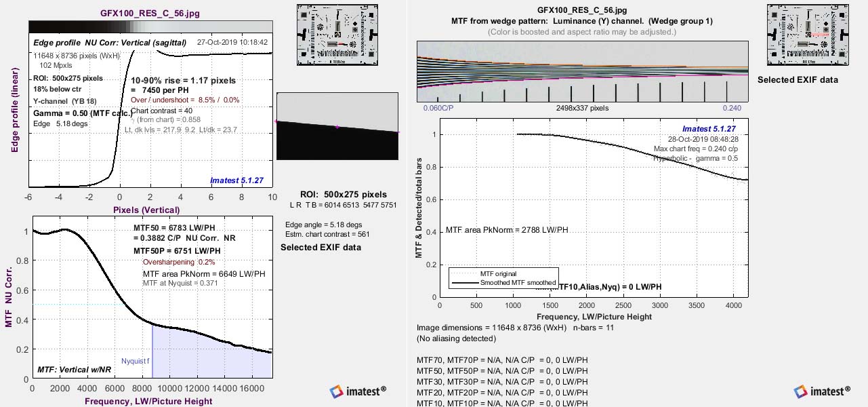The height and width of the screenshot is (407, 868).
Task: Click the Pixels (Vertical) axis label
Action: [146, 210]
